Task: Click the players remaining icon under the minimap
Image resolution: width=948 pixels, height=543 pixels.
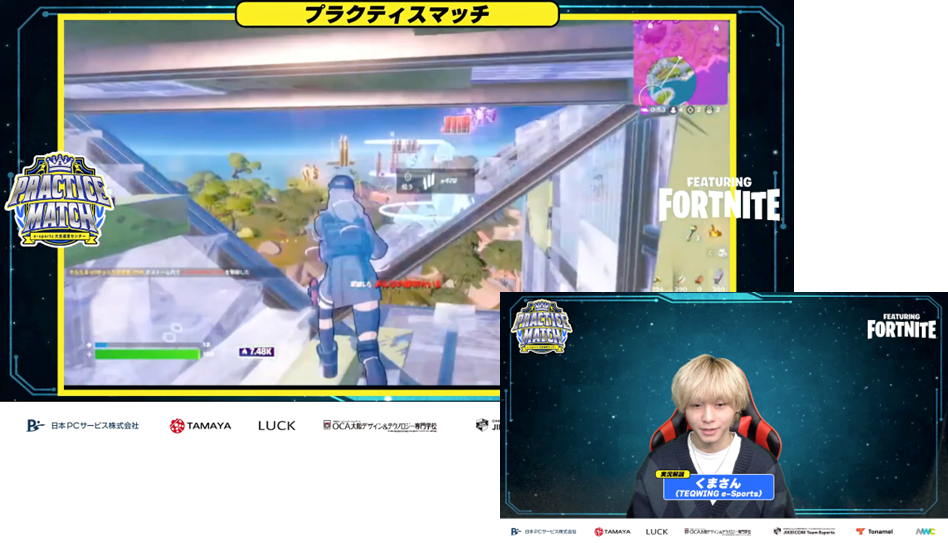Action: (x=673, y=110)
